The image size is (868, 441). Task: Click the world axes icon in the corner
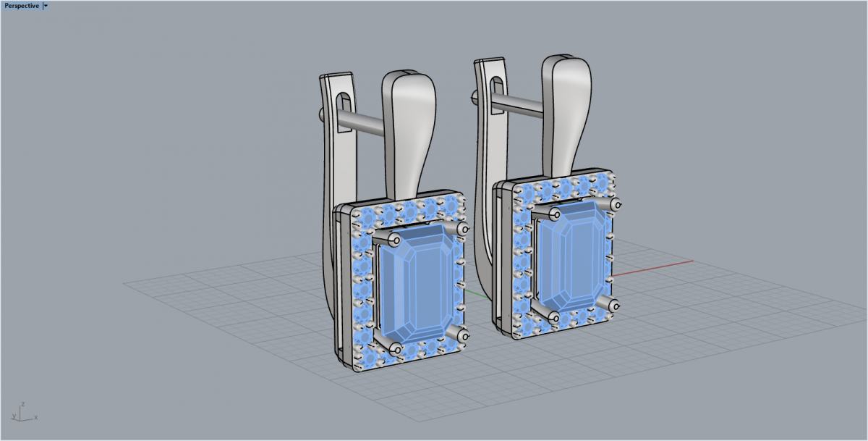(23, 413)
